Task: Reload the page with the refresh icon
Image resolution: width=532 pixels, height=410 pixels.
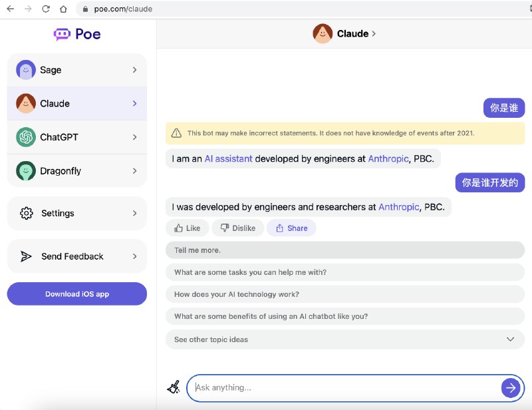Action: point(46,9)
